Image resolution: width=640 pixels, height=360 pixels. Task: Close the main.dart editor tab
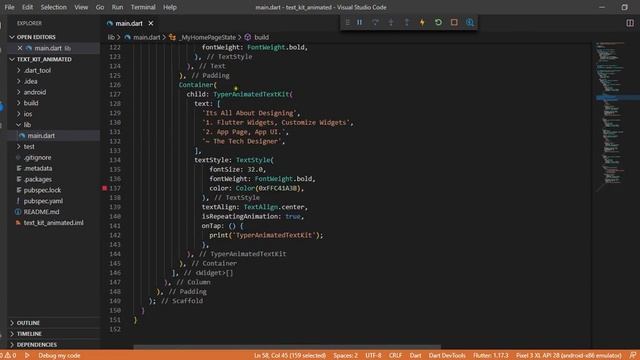pyautogui.click(x=151, y=24)
